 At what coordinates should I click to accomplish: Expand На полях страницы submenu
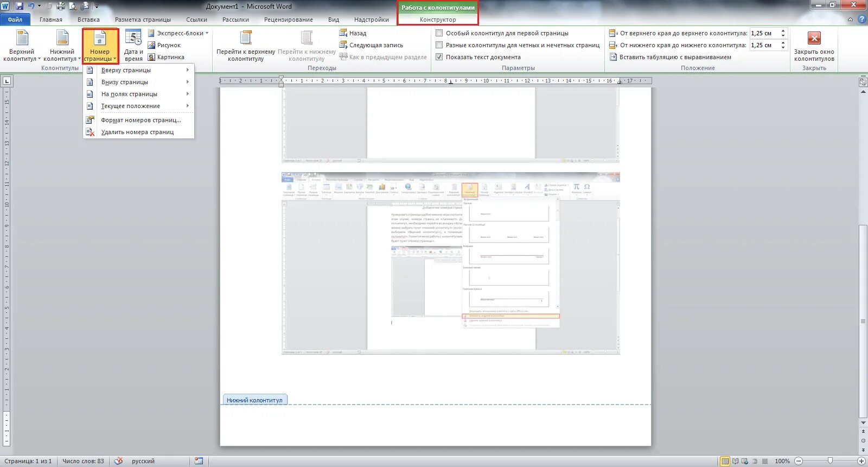pos(138,94)
